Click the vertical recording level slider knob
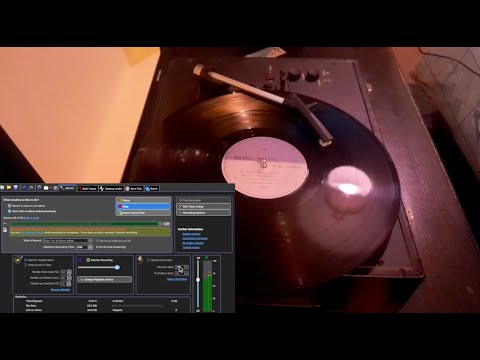 pos(198,280)
